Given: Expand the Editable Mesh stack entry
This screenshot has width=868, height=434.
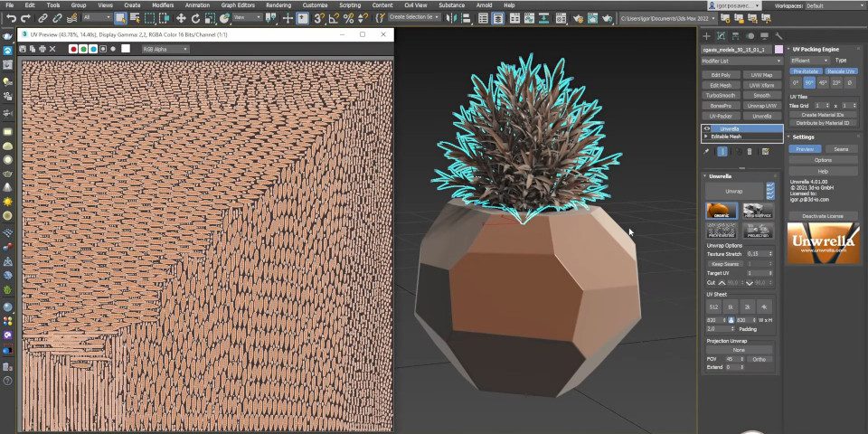Looking at the screenshot, I should point(706,137).
